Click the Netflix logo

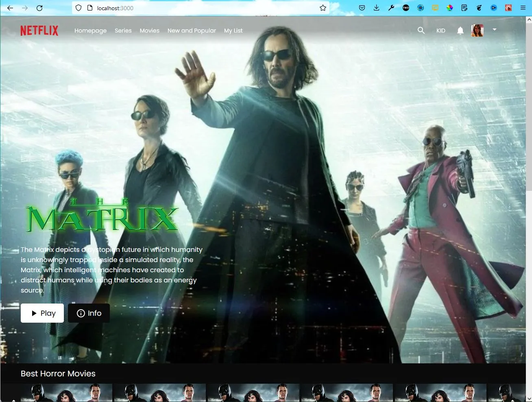click(39, 31)
